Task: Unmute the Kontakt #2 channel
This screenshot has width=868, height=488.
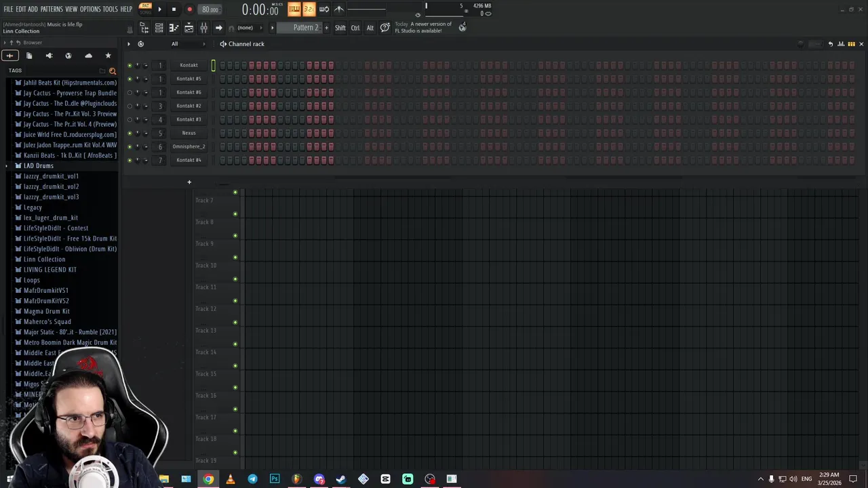Action: point(130,106)
